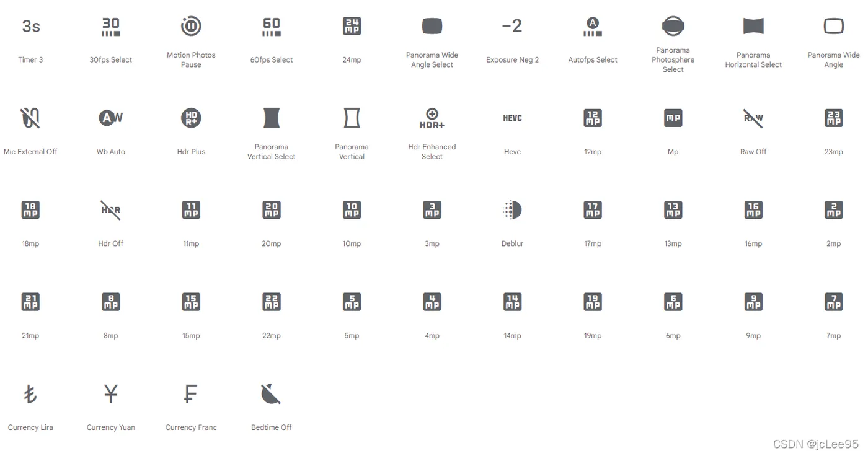The width and height of the screenshot is (868, 456).
Task: Click the Hevc icon
Action: tap(512, 118)
